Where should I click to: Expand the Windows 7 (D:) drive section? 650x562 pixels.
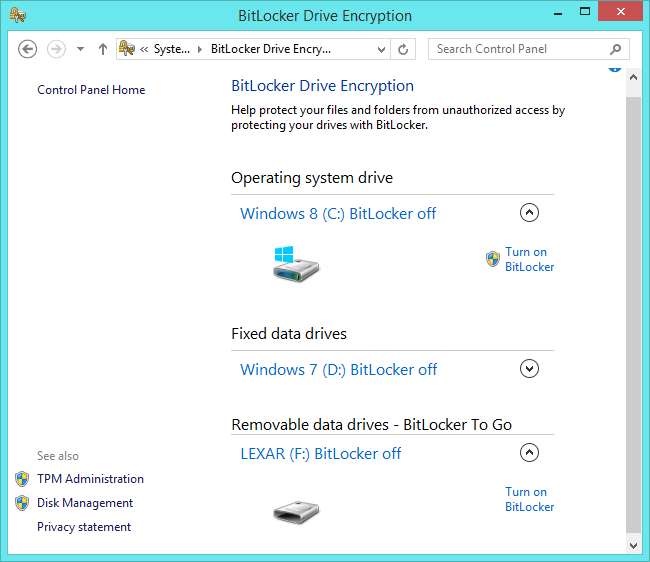tap(529, 368)
